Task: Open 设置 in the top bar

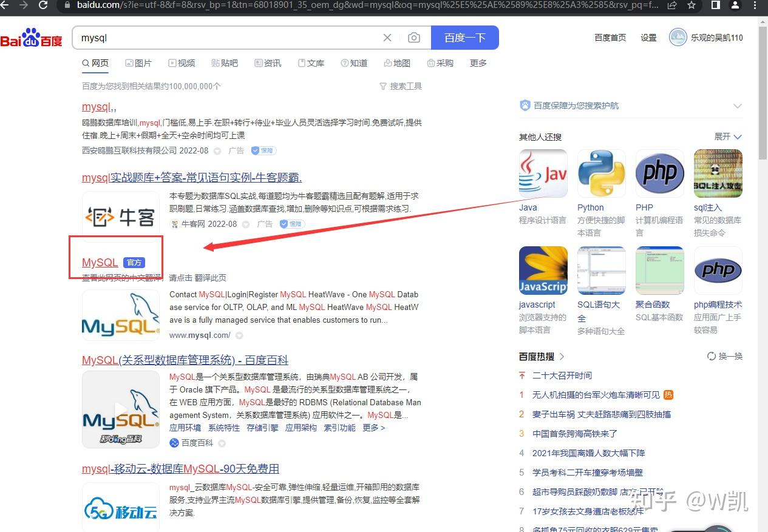Action: 648,38
